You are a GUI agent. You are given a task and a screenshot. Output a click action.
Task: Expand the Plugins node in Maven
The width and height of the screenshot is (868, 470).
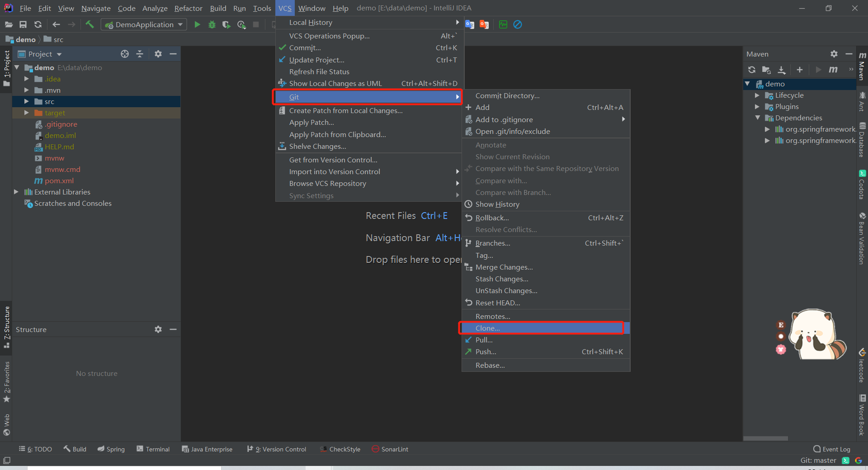757,107
